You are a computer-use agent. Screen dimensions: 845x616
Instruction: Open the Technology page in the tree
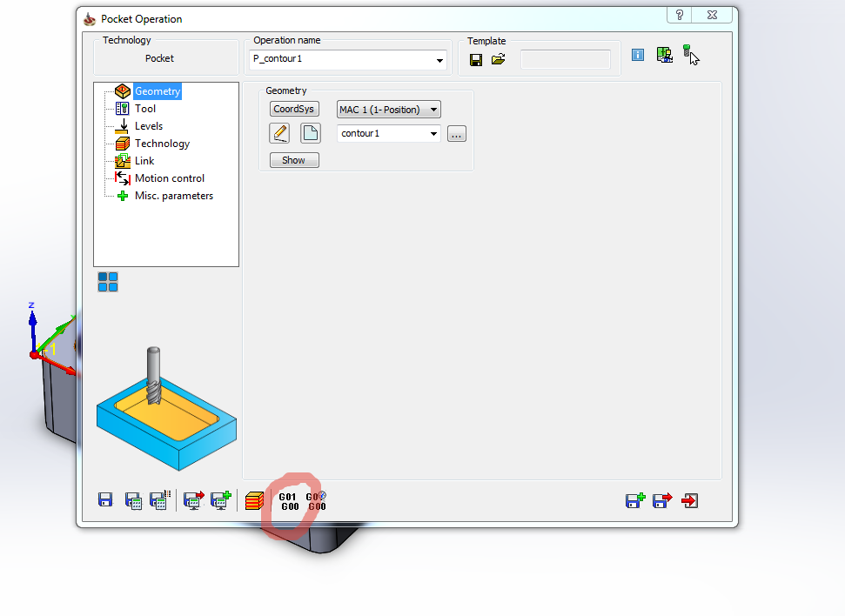tap(162, 144)
